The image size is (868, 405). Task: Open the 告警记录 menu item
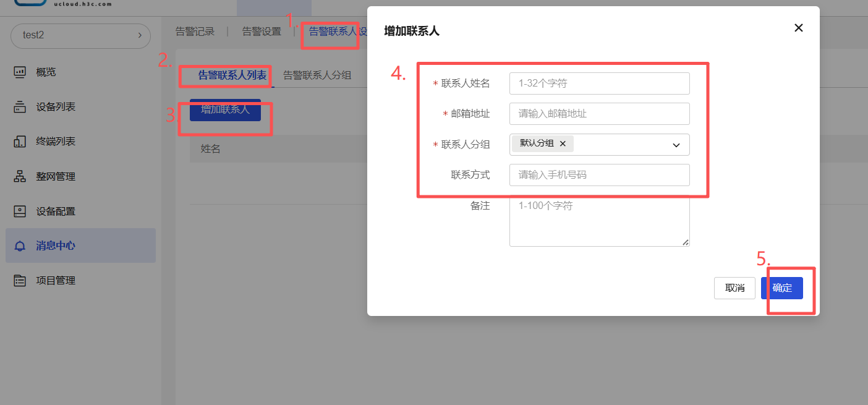(195, 32)
